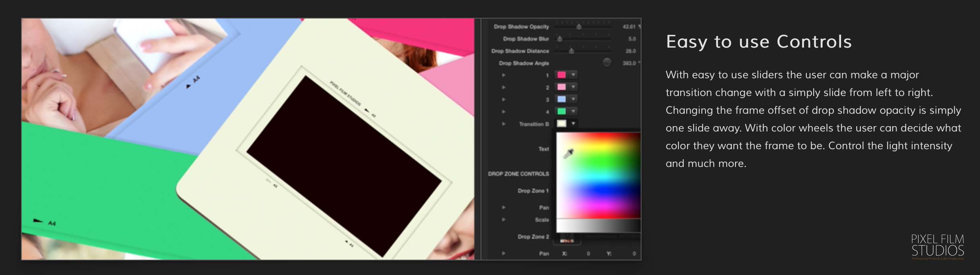Click the green color 4 swatch

pyautogui.click(x=561, y=111)
